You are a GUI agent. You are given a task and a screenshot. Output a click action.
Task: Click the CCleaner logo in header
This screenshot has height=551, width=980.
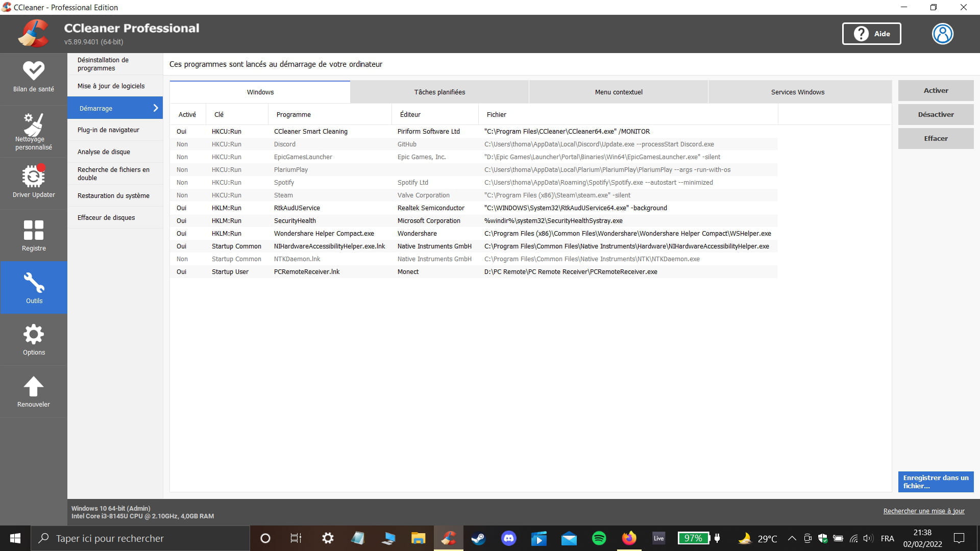(x=34, y=34)
